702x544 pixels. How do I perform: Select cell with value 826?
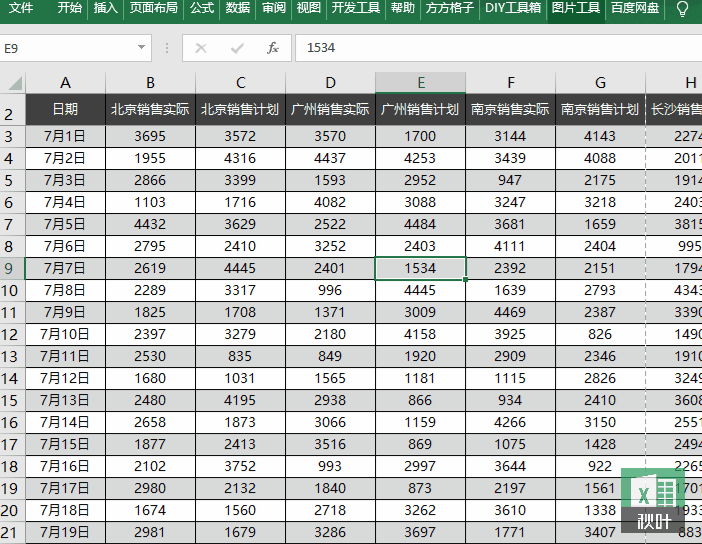600,334
